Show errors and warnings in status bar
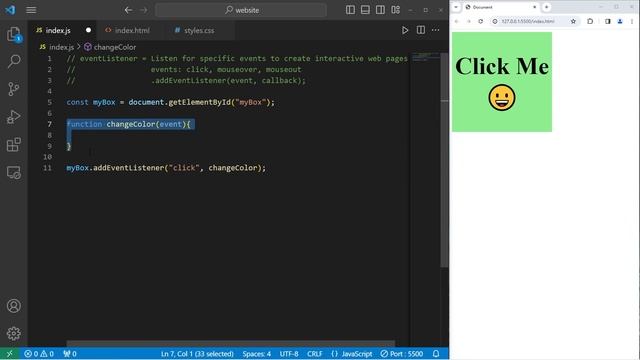 [39, 353]
